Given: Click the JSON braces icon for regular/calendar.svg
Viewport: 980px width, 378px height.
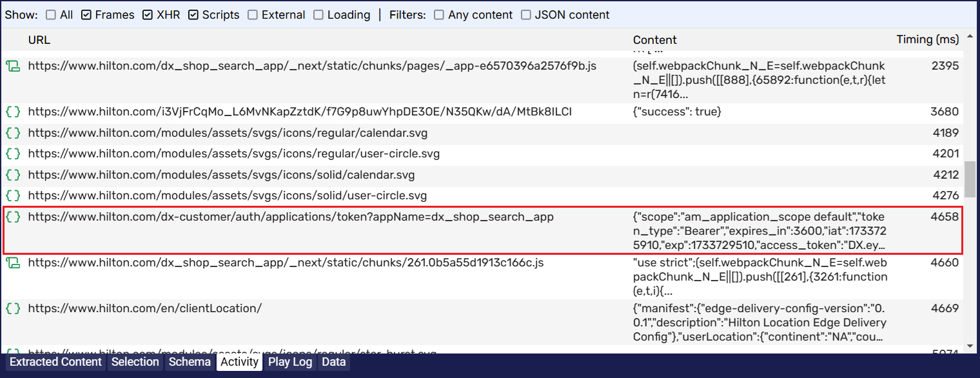Looking at the screenshot, I should point(13,134).
